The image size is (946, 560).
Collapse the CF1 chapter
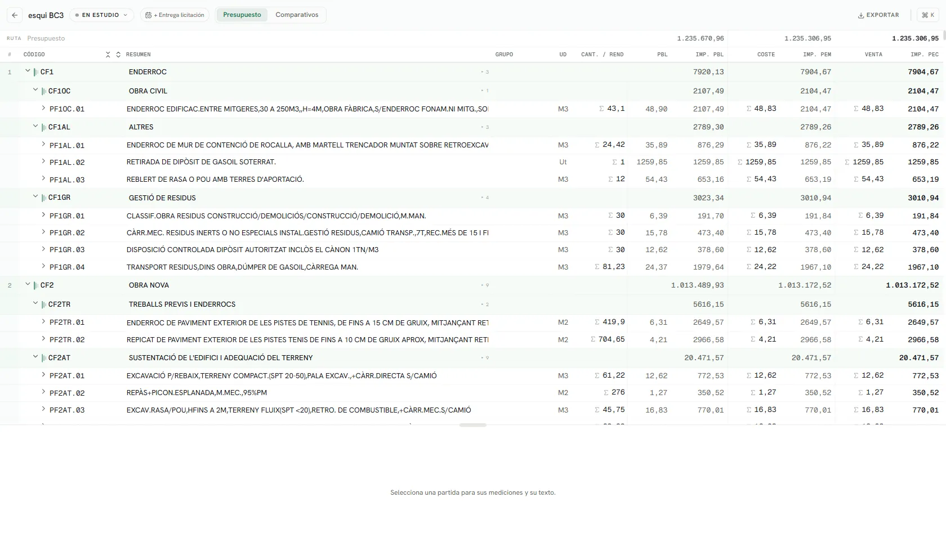(x=28, y=71)
